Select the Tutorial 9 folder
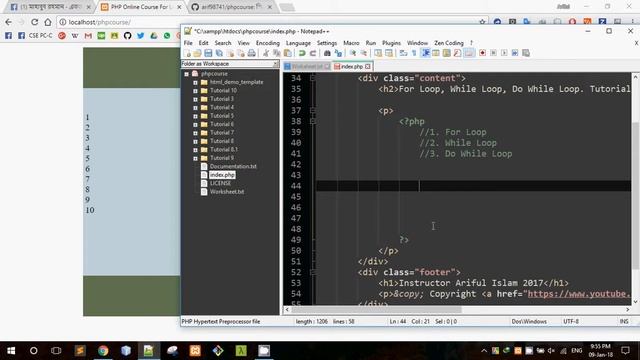Screen dimensions: 640x360 (x=222, y=158)
